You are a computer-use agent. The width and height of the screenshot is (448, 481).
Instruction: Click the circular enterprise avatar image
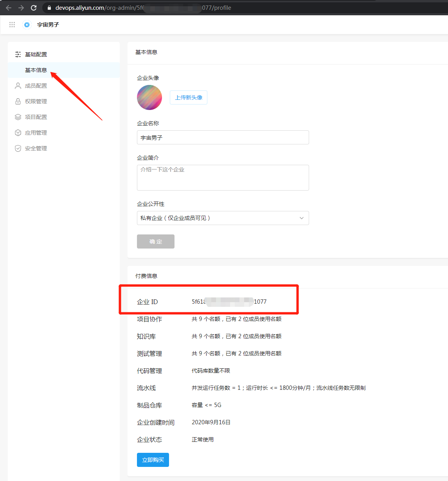tap(149, 97)
